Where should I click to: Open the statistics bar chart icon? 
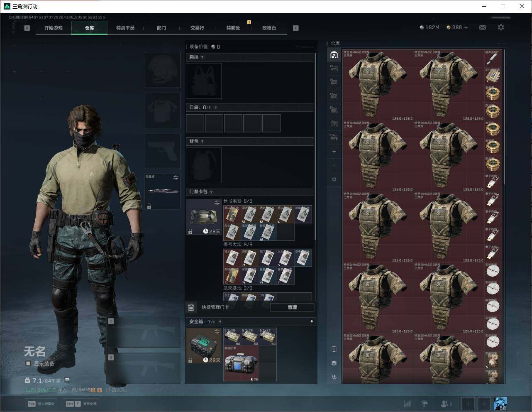pos(408,404)
